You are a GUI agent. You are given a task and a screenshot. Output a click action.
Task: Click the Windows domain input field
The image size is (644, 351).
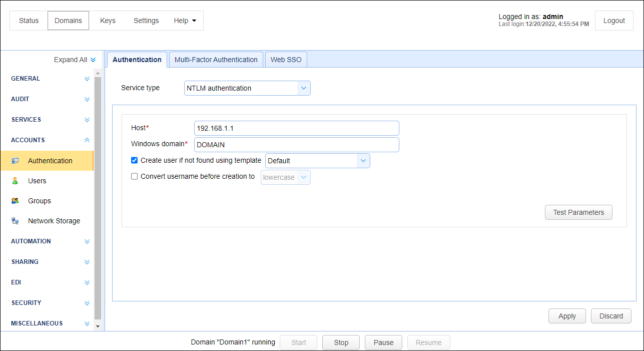coord(296,145)
